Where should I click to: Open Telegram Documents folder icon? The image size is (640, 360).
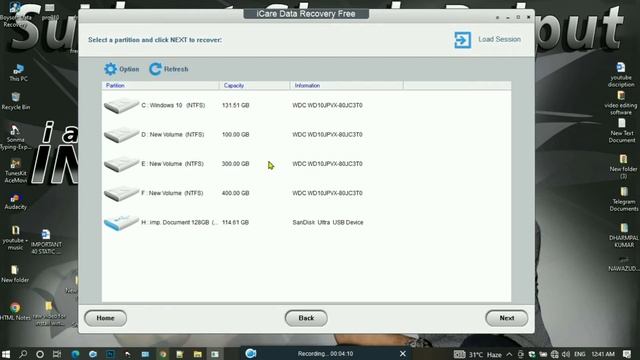click(x=624, y=199)
